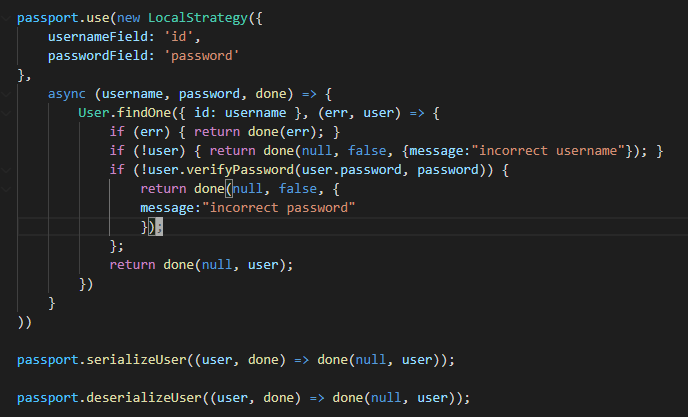Click the word 'LocalStrategy' in the code
This screenshot has width=688, height=417.
point(198,18)
